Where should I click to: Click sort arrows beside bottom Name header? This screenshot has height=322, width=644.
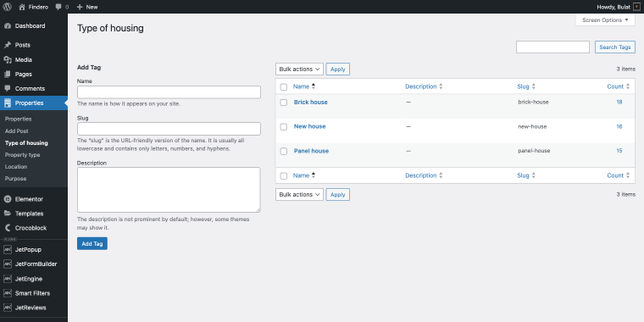tap(314, 175)
